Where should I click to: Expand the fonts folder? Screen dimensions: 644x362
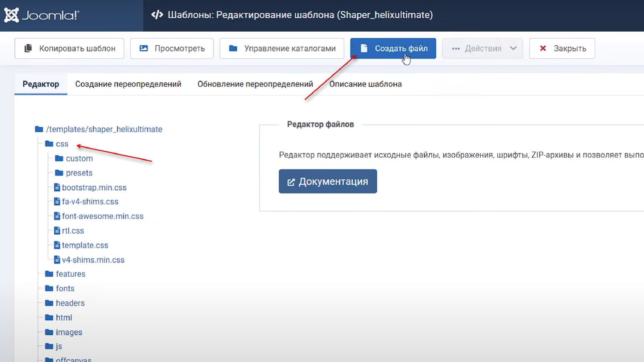pyautogui.click(x=65, y=288)
